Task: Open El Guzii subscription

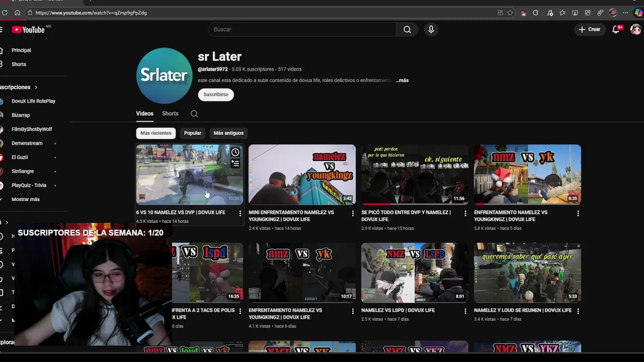Action: point(20,157)
